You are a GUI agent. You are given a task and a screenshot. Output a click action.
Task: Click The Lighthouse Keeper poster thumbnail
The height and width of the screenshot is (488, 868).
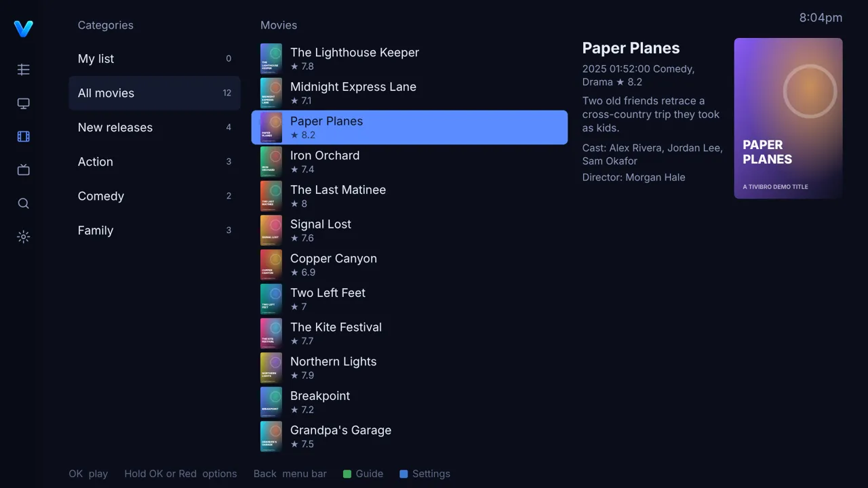[x=271, y=59]
